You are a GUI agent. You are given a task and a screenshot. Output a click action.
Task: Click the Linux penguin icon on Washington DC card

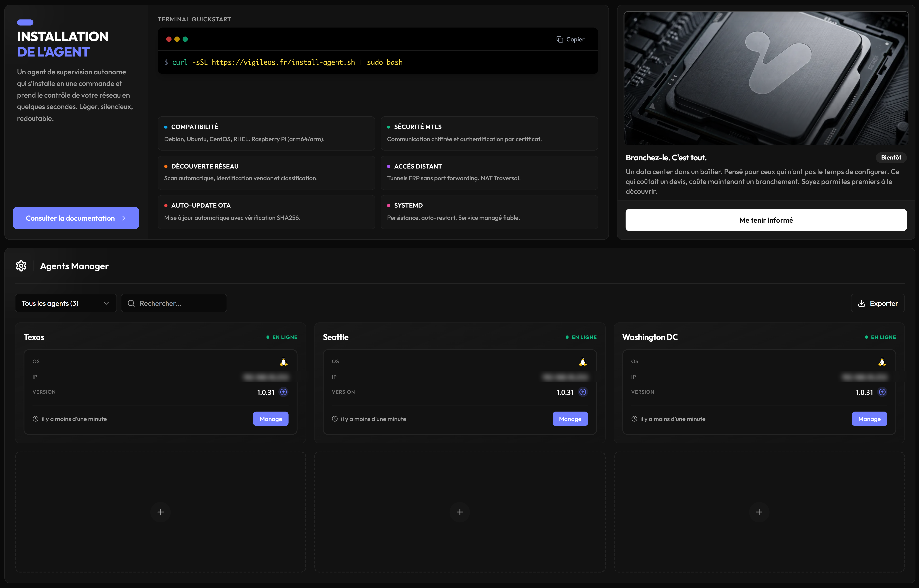coord(882,362)
